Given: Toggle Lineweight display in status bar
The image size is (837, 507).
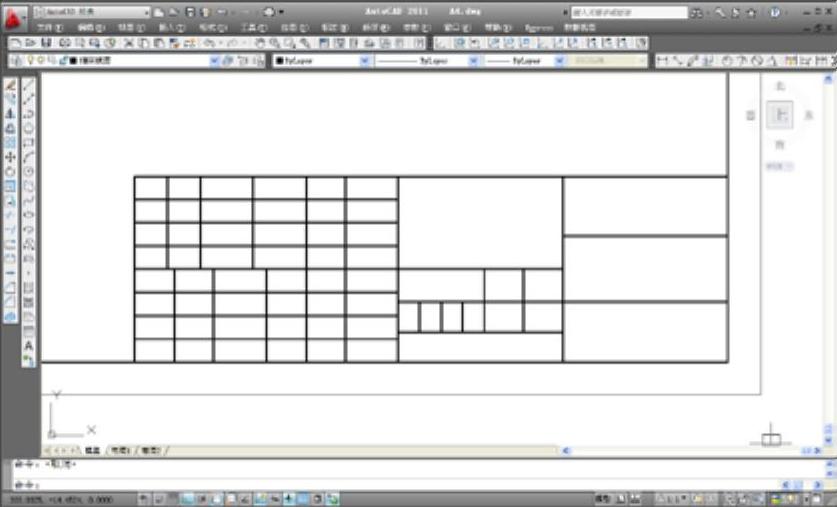Looking at the screenshot, I should click(289, 500).
